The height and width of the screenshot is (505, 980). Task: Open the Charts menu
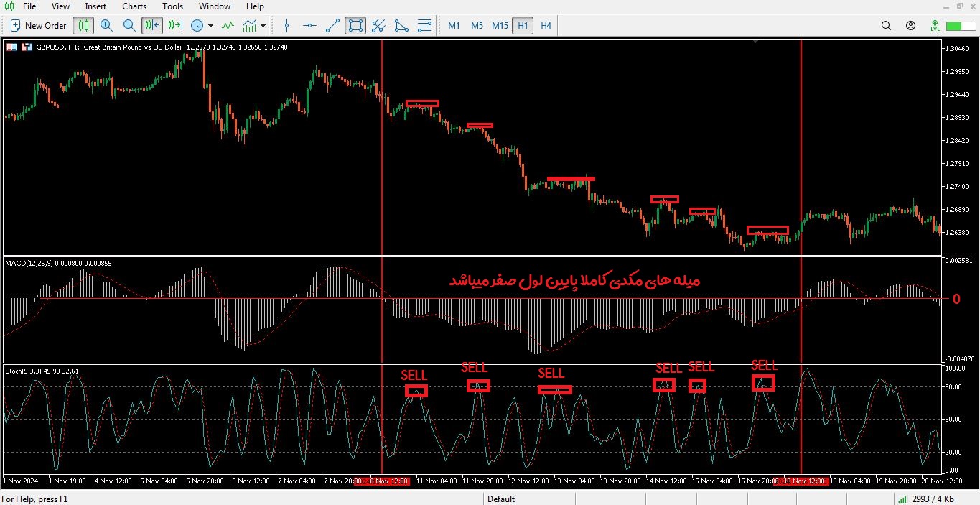pos(134,6)
